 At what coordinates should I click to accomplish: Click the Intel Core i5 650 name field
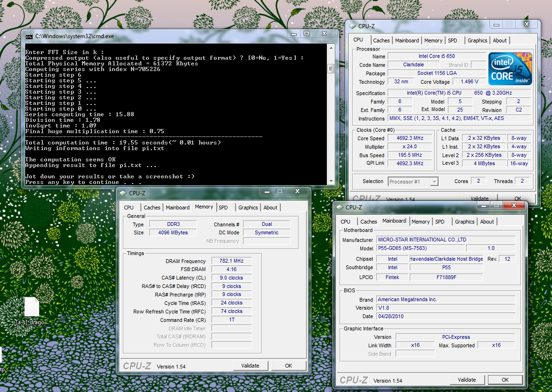click(437, 56)
